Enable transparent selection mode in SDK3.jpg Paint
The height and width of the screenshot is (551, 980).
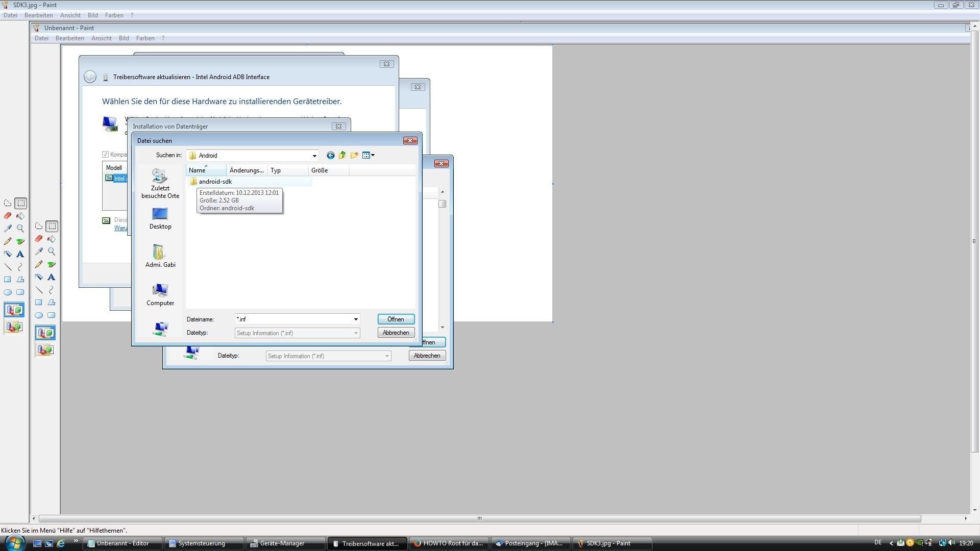point(14,327)
